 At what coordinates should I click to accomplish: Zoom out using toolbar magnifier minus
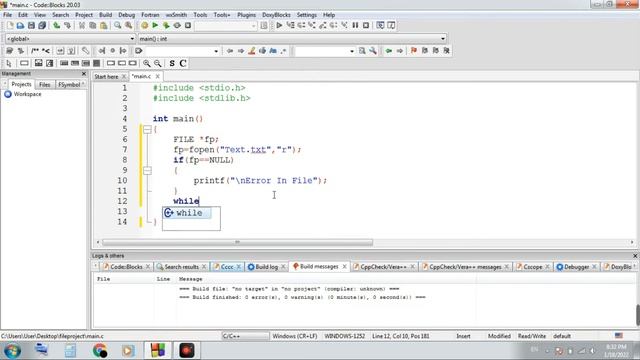tap(158, 63)
